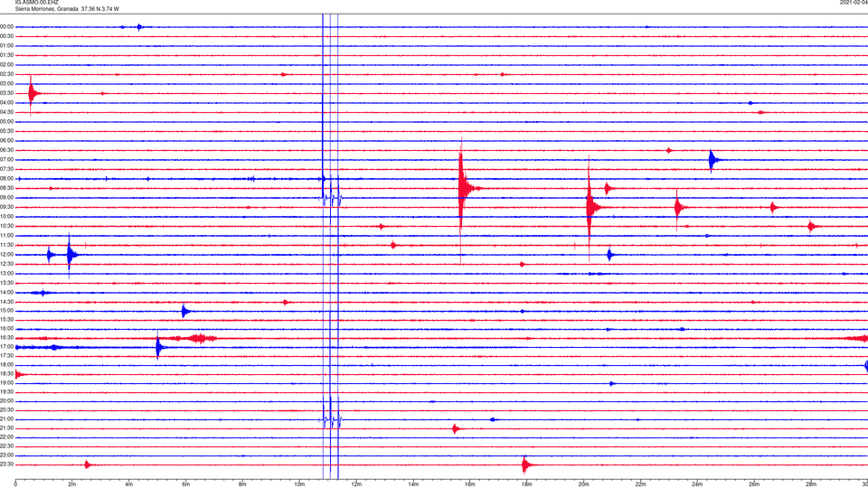Select the 01:30 trace time label

(6, 55)
